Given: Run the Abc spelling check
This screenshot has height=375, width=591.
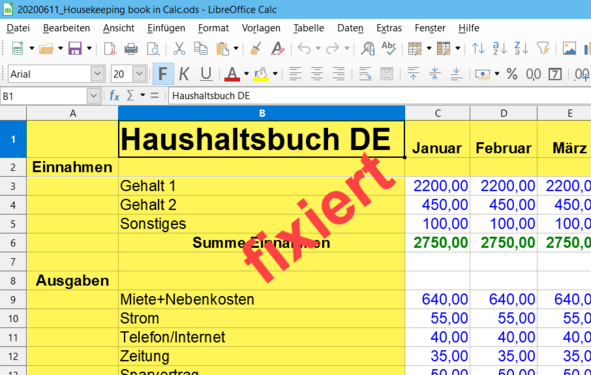Looking at the screenshot, I should click(389, 49).
